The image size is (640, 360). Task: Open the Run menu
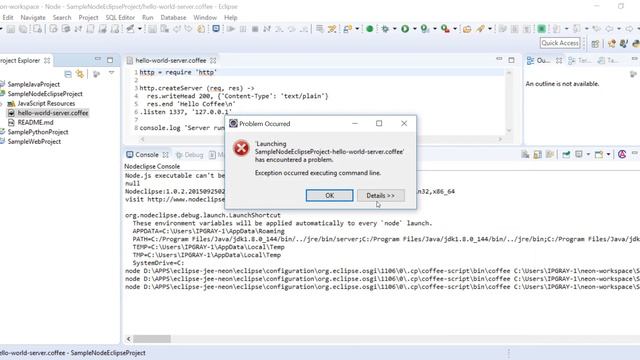pyautogui.click(x=147, y=18)
